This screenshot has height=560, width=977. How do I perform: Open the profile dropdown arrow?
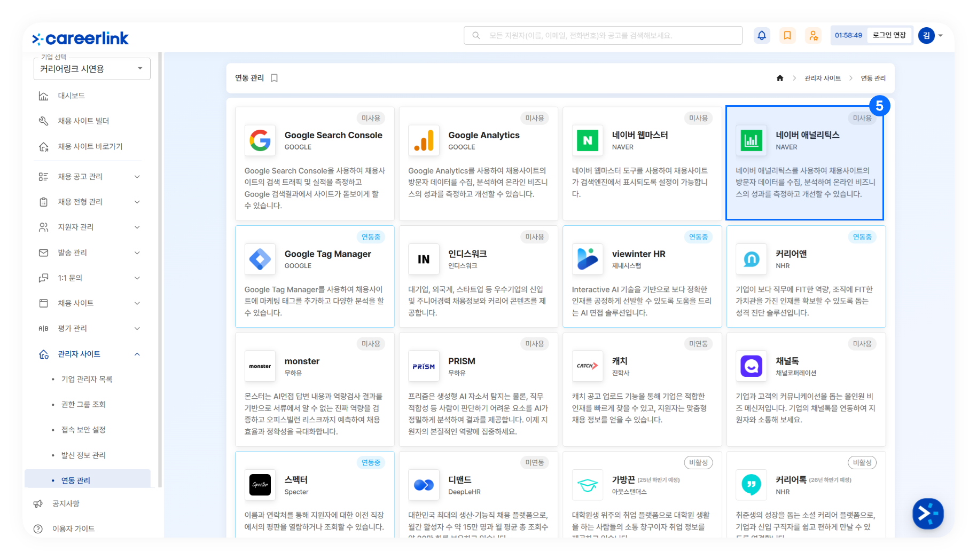click(941, 36)
